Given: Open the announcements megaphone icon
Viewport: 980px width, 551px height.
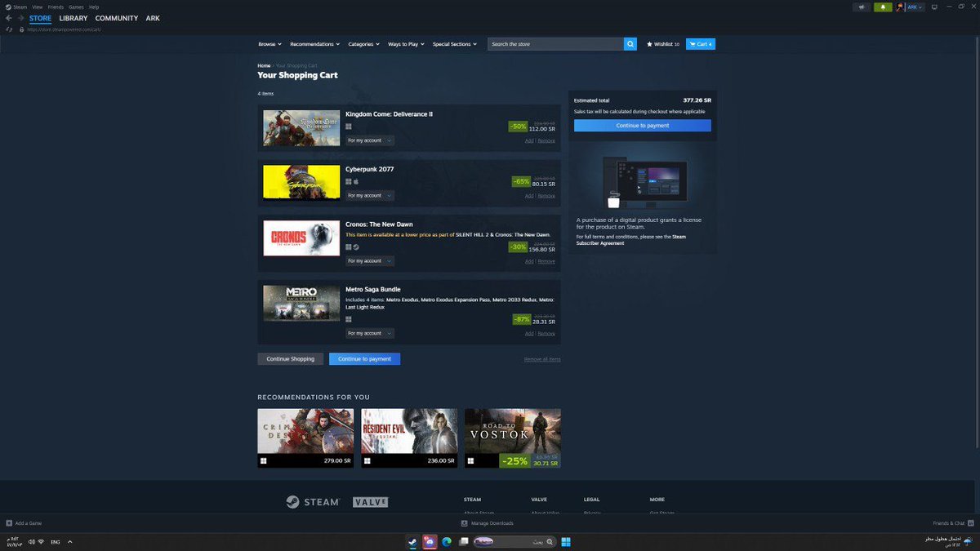Looking at the screenshot, I should (x=862, y=7).
